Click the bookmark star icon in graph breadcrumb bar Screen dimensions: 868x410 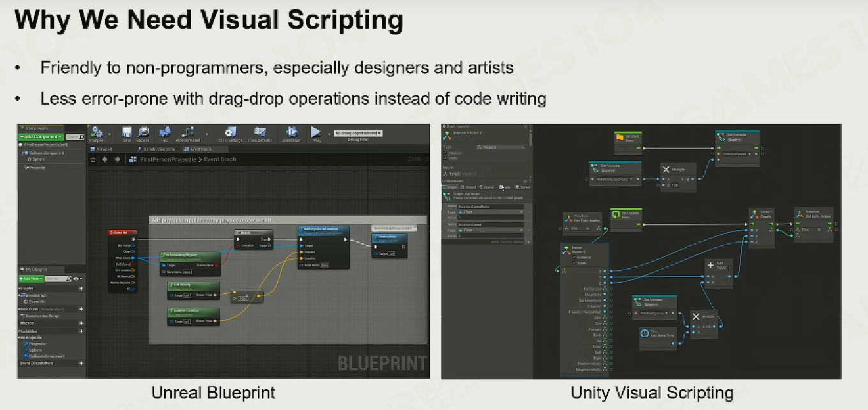click(93, 160)
